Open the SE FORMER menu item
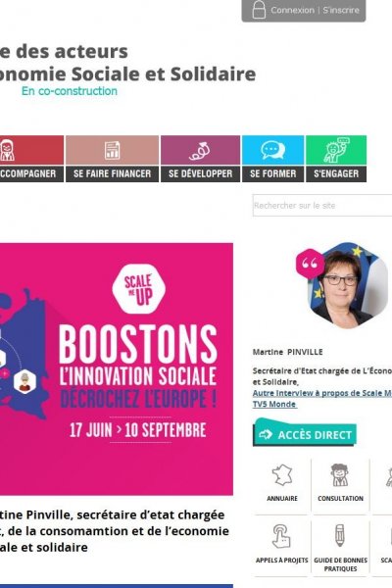This screenshot has width=392, height=588. click(x=273, y=173)
